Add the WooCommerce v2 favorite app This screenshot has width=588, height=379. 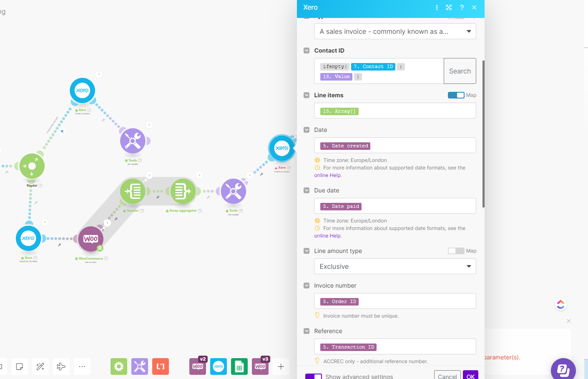(x=198, y=366)
